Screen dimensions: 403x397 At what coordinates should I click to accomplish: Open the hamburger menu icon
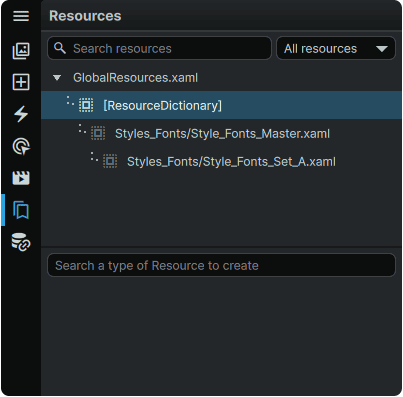click(21, 16)
